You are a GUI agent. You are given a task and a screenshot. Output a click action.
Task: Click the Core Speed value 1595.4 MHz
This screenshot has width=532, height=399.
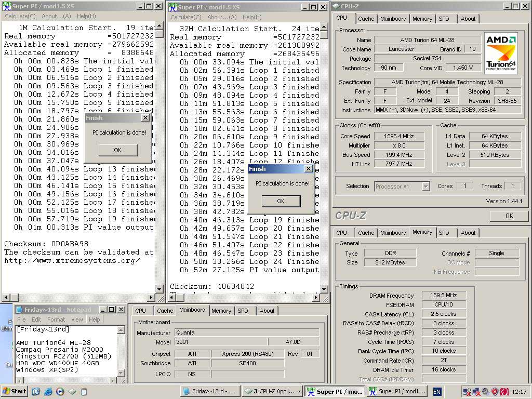(399, 136)
